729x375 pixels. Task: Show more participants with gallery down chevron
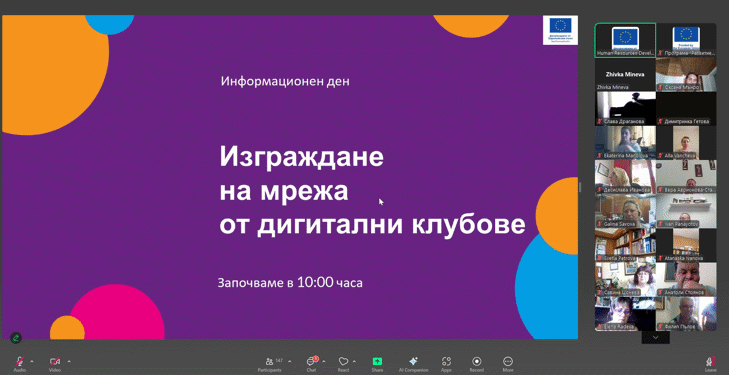pos(656,337)
